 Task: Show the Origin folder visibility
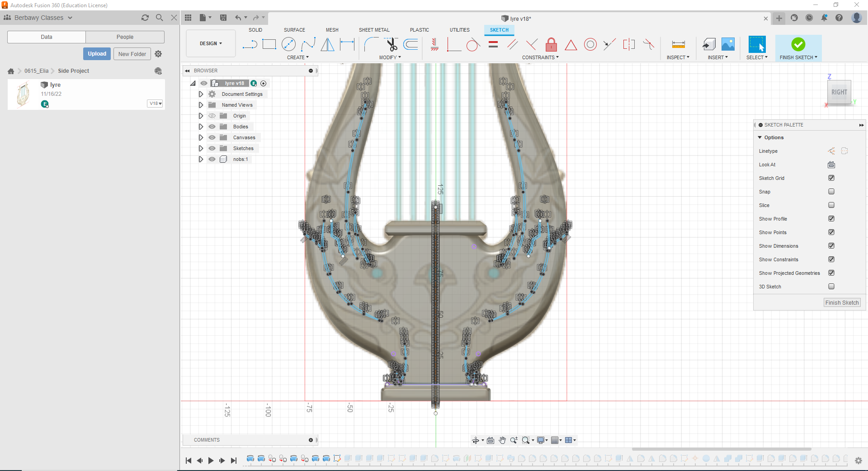click(212, 116)
